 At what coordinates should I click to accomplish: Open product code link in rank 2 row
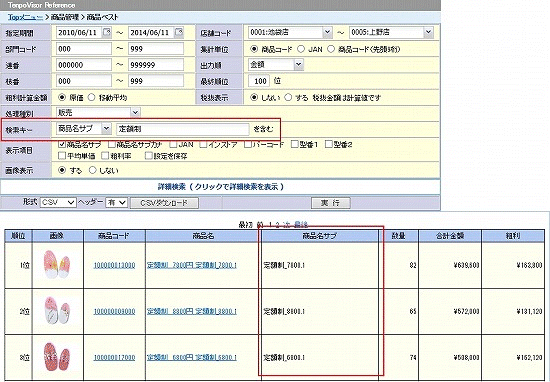coord(114,311)
